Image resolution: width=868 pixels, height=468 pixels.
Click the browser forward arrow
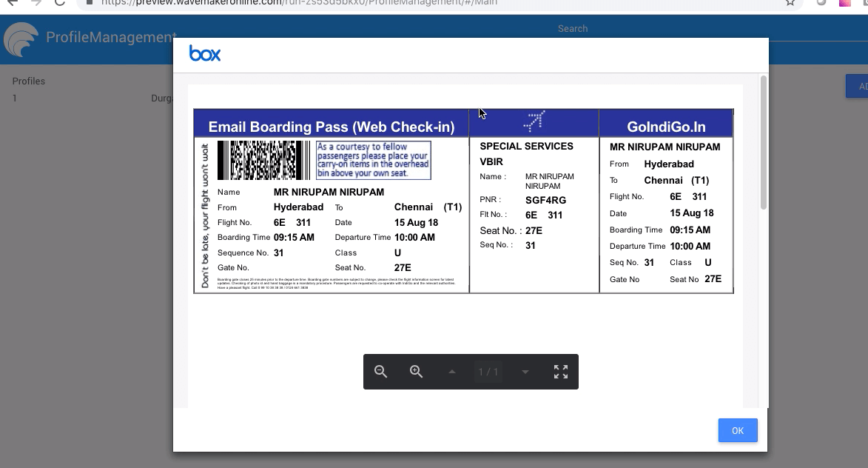pos(36,3)
